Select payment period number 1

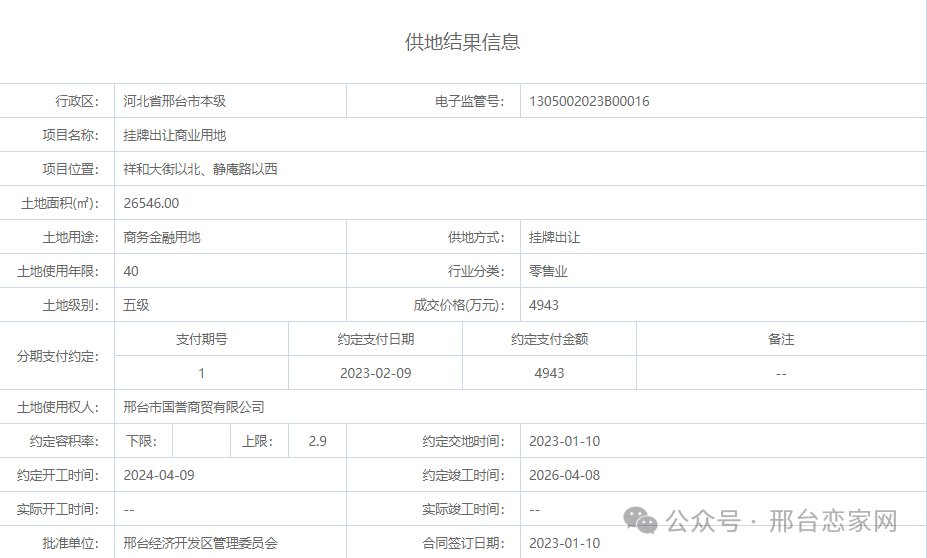pyautogui.click(x=202, y=374)
